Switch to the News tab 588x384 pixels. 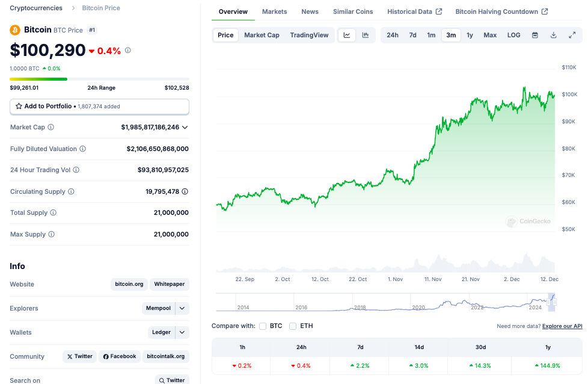pyautogui.click(x=310, y=11)
